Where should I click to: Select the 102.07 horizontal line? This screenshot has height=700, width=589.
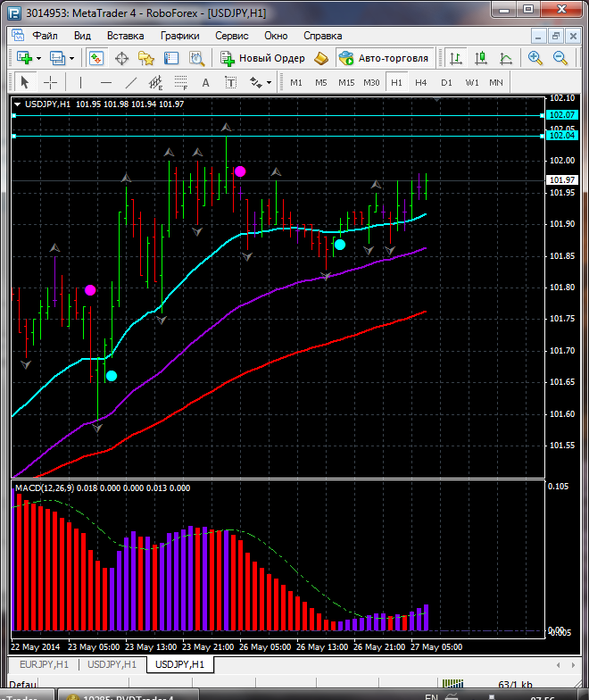[x=277, y=116]
